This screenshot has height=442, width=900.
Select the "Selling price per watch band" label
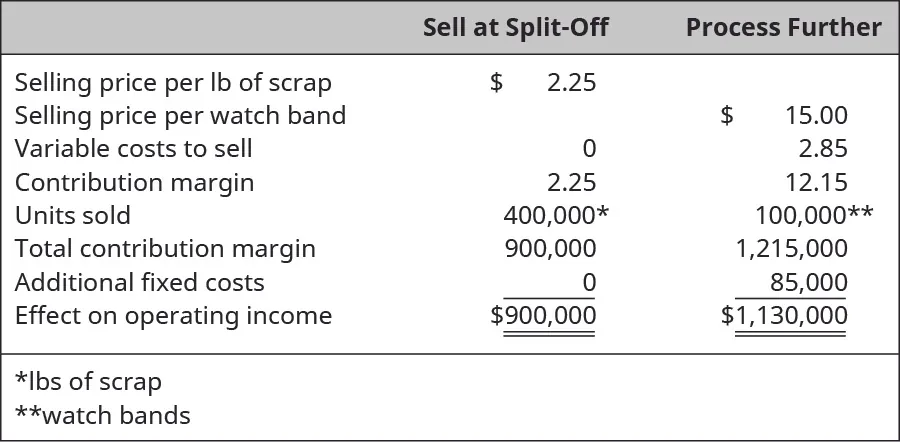coord(180,116)
